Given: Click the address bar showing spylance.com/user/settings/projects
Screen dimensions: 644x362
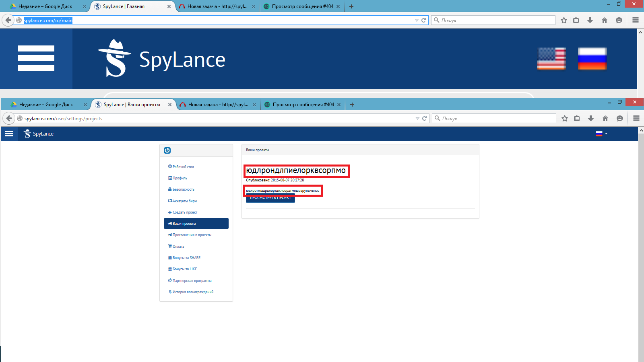Looking at the screenshot, I should point(217,119).
